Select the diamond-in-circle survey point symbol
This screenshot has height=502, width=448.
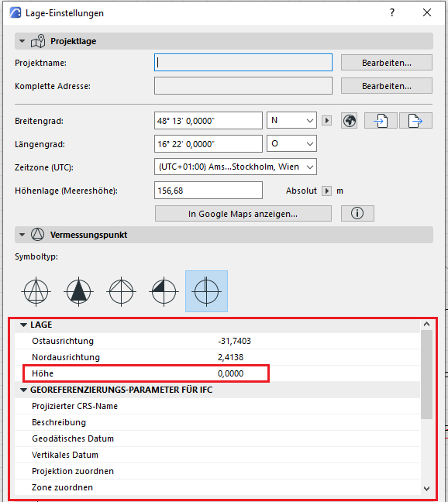click(x=122, y=291)
